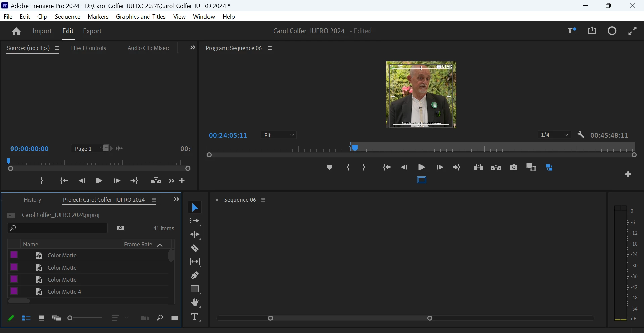Select the Selection tool arrow
Viewport: 644px width, 333px height.
pos(195,208)
